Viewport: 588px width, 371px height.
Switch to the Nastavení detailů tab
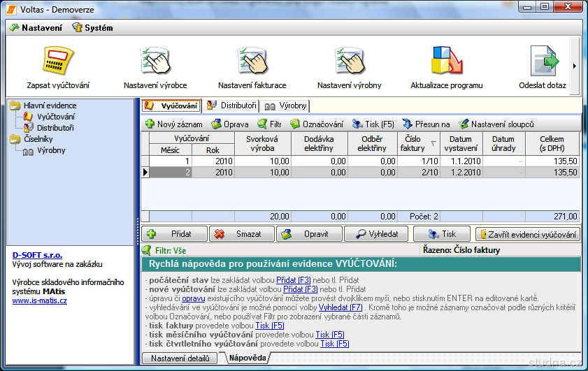[x=180, y=358]
